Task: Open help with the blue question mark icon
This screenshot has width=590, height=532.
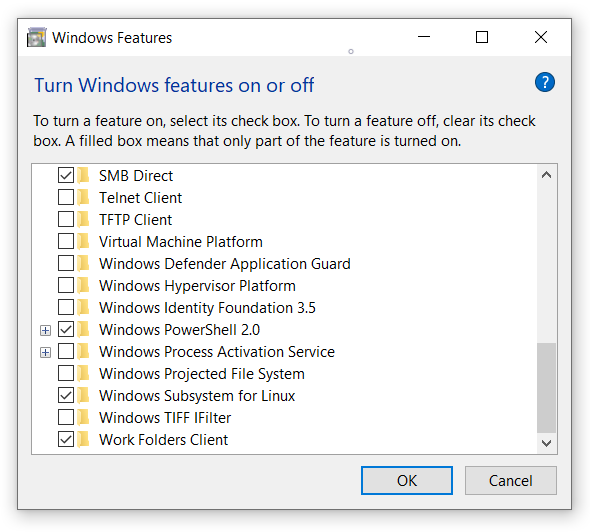Action: point(544,82)
